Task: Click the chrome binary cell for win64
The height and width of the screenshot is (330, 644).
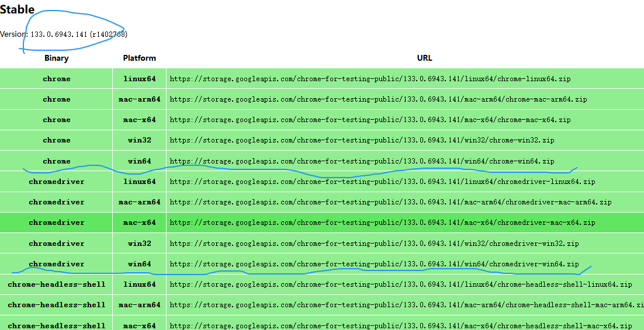Action: (x=56, y=161)
